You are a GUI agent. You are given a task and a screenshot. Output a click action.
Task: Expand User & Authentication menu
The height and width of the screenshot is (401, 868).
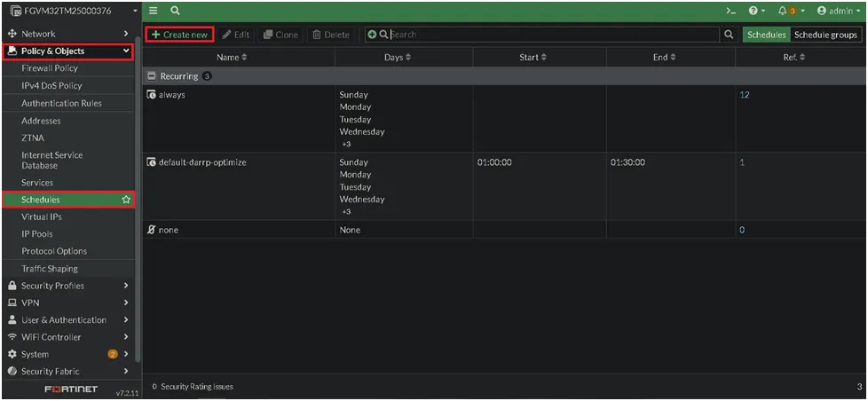(x=68, y=319)
